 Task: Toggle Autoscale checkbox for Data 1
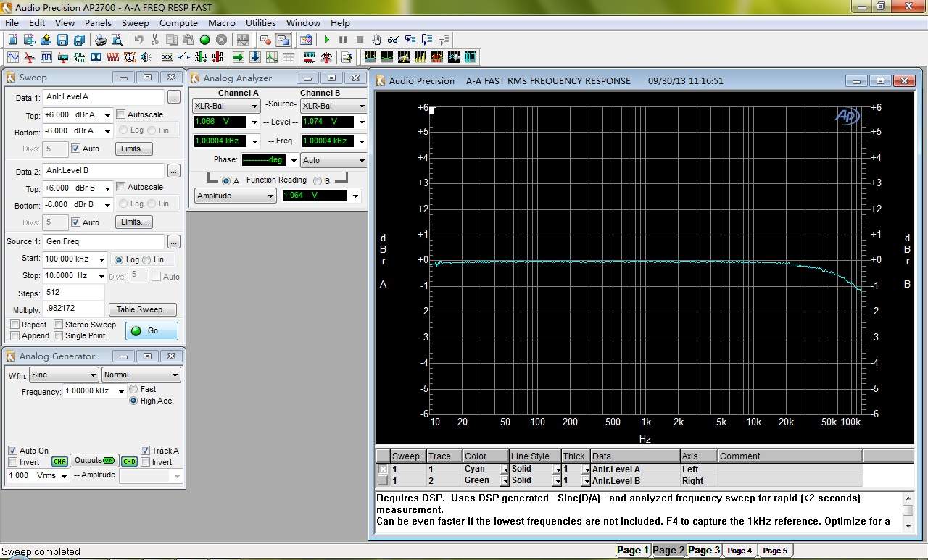121,114
